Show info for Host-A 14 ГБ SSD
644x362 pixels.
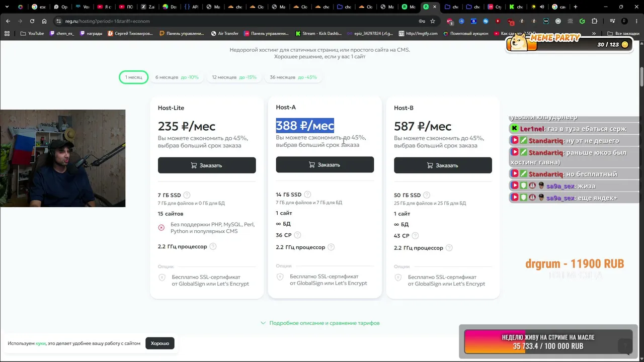[307, 195]
